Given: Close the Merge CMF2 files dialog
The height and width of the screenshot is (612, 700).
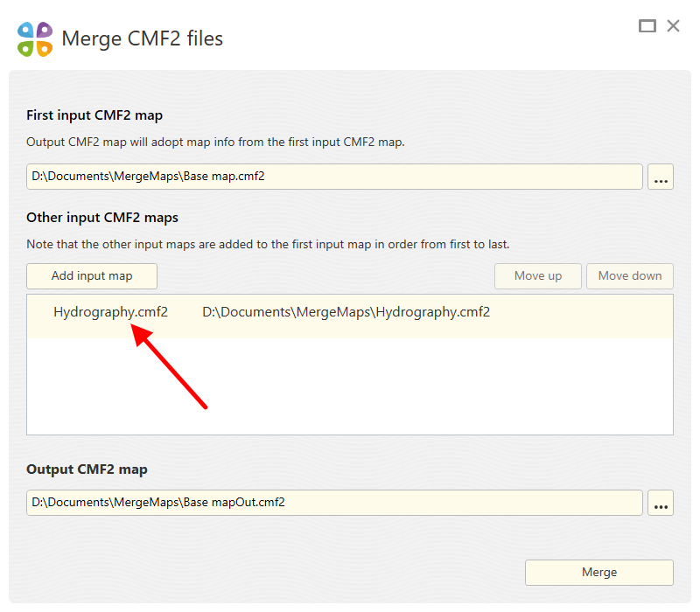Looking at the screenshot, I should tap(673, 26).
